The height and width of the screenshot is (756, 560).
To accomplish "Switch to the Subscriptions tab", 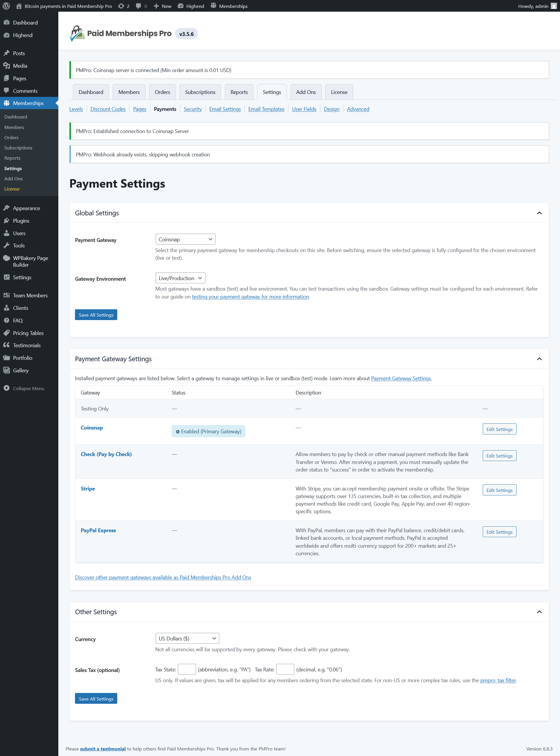I will pos(200,92).
